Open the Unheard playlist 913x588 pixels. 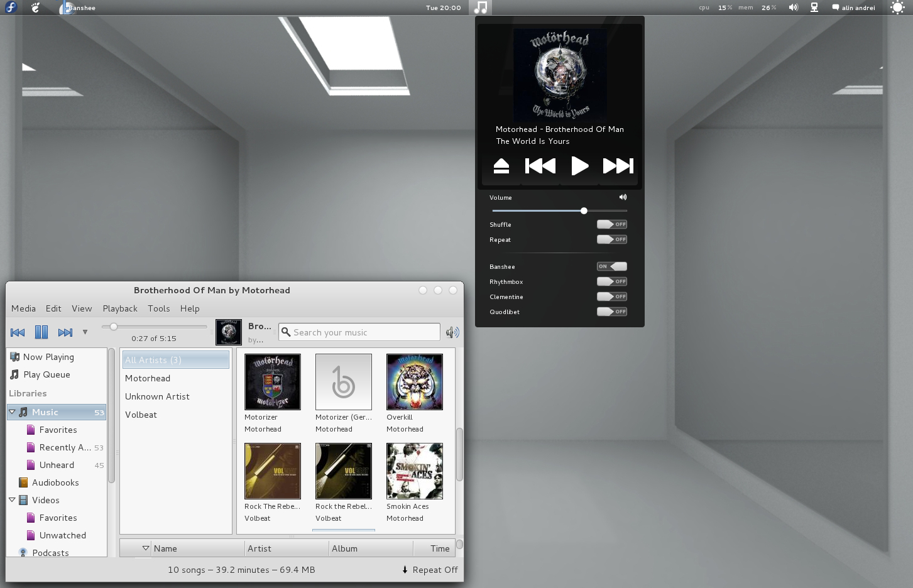tap(57, 465)
